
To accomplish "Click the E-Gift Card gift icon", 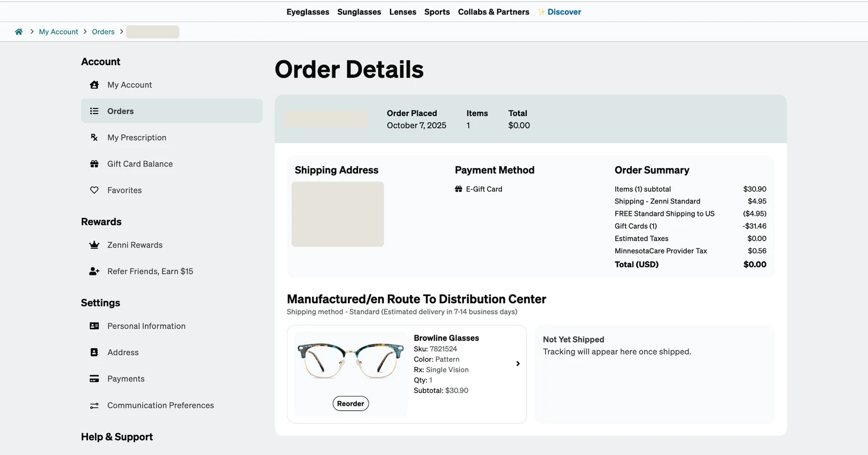I will [458, 189].
